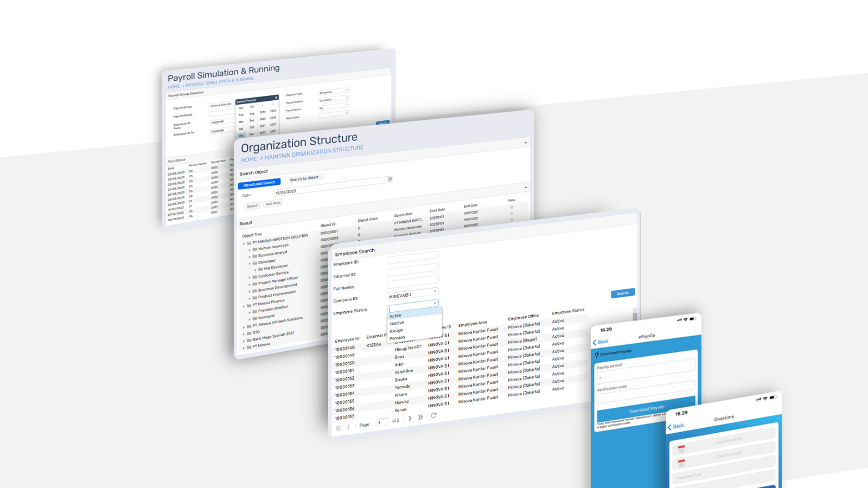Viewport: 868px width, 488px height.
Task: Click the page number field
Action: [x=382, y=422]
